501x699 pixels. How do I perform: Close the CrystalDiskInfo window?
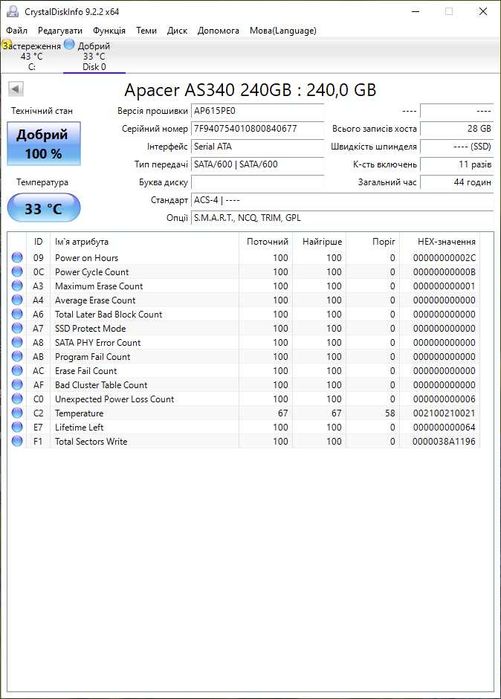tap(483, 11)
